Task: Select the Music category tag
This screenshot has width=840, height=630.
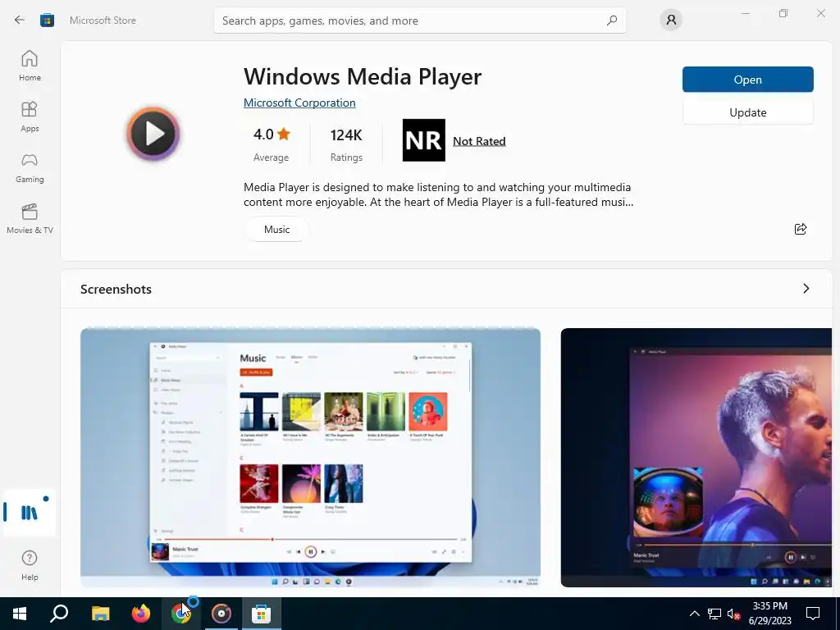Action: 276,230
